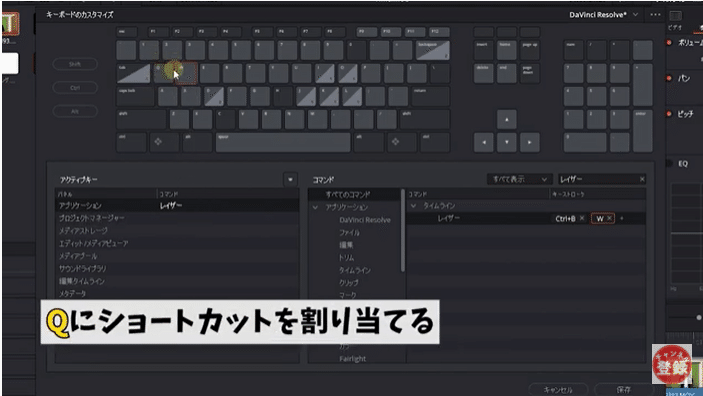Click the right arrow key

pos(529,142)
